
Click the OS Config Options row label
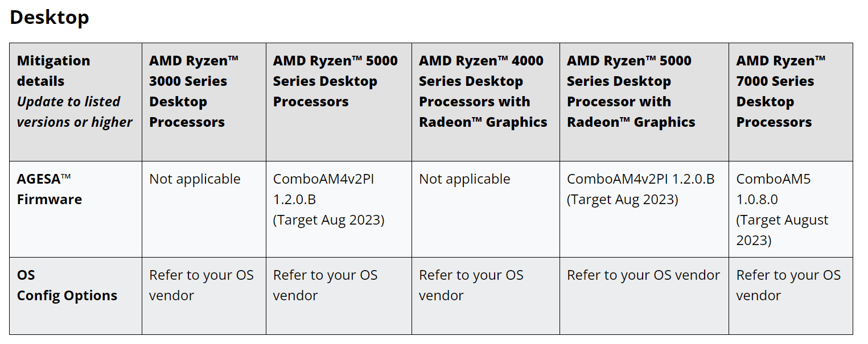(x=67, y=285)
